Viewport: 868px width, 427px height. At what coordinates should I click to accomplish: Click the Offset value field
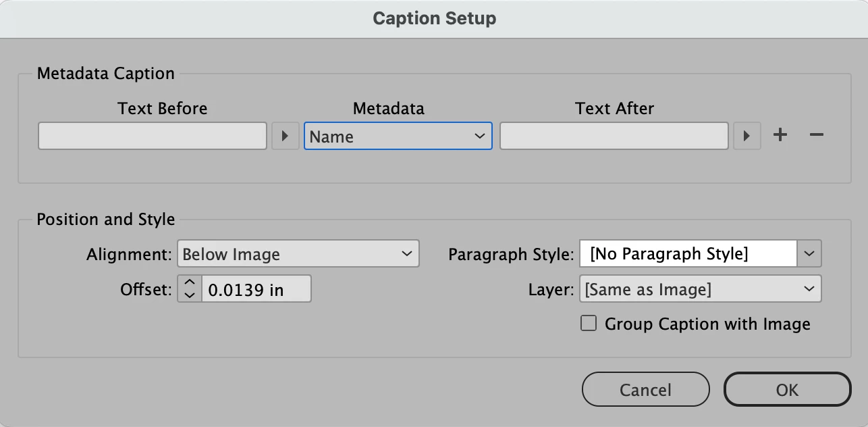point(256,289)
